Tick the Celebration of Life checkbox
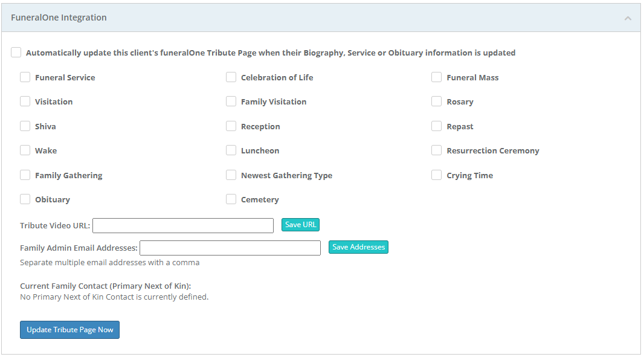 pyautogui.click(x=231, y=77)
